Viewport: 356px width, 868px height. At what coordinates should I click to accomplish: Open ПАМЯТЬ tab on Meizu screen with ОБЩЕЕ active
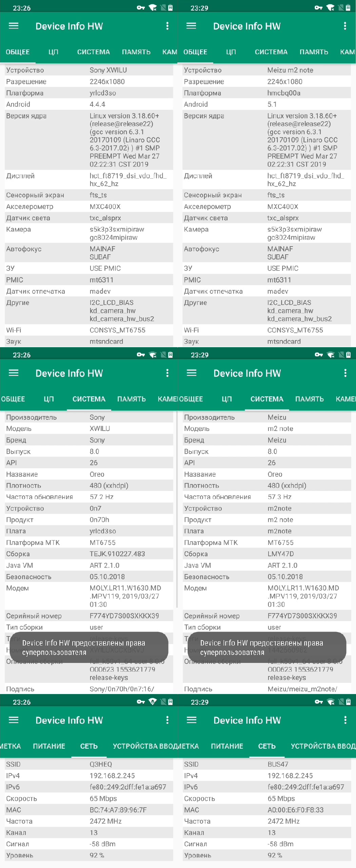click(314, 52)
